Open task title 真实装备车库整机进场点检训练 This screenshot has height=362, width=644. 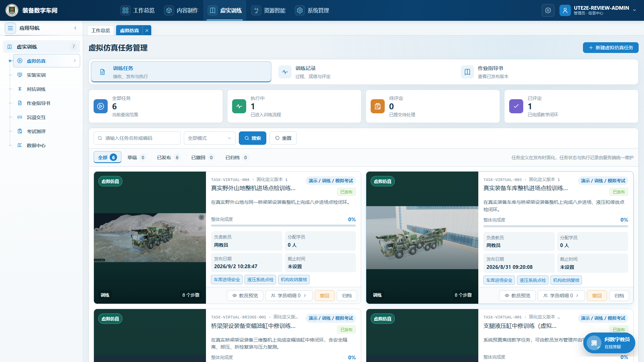pos(526,188)
